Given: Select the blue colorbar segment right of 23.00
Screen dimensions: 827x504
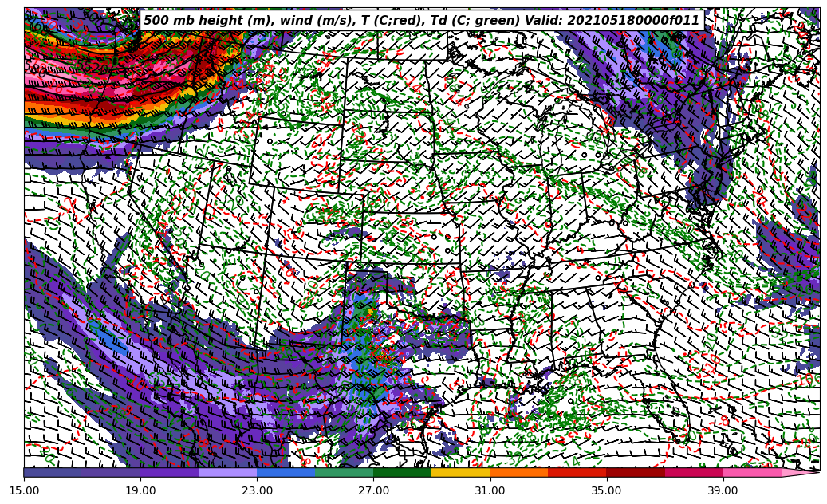Looking at the screenshot, I should 286,472.
